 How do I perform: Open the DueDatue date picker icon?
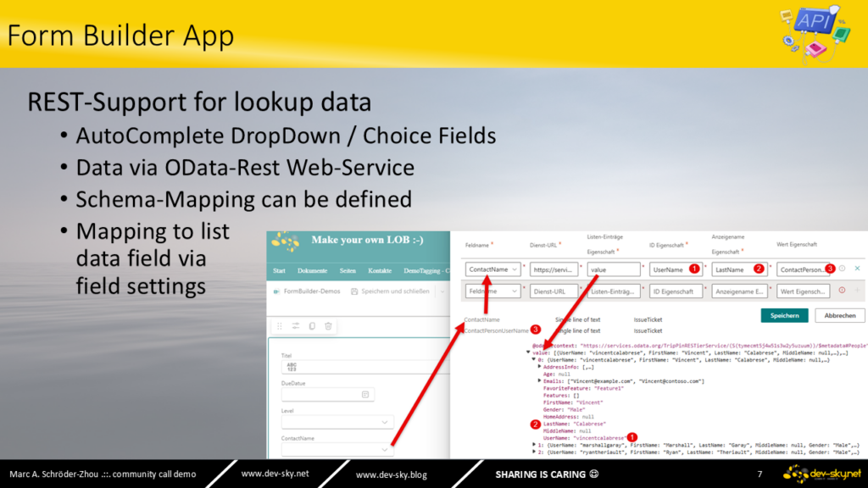pyautogui.click(x=365, y=394)
